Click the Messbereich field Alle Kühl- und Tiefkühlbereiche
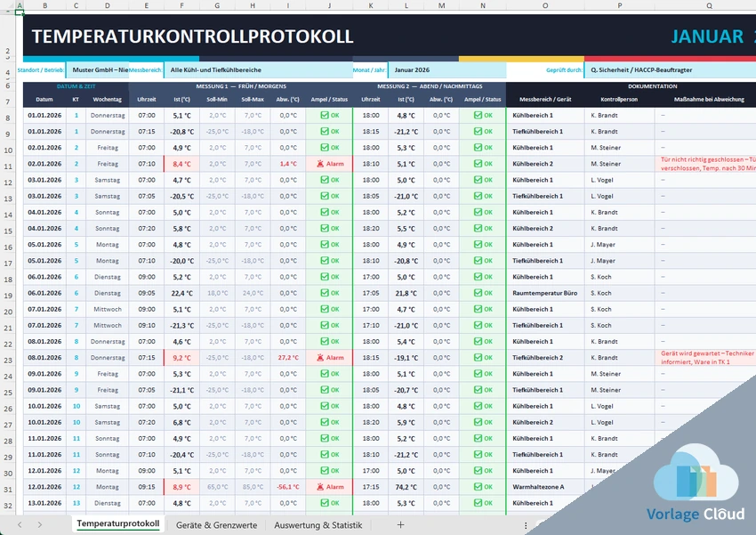The image size is (756, 535). (x=259, y=70)
